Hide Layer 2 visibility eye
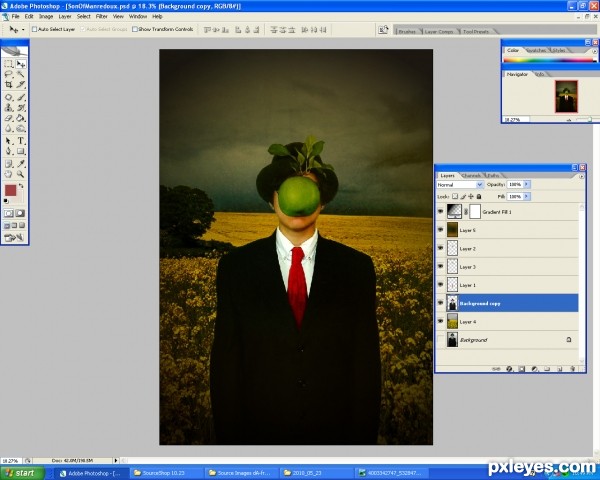Image resolution: width=600 pixels, height=480 pixels. point(440,248)
